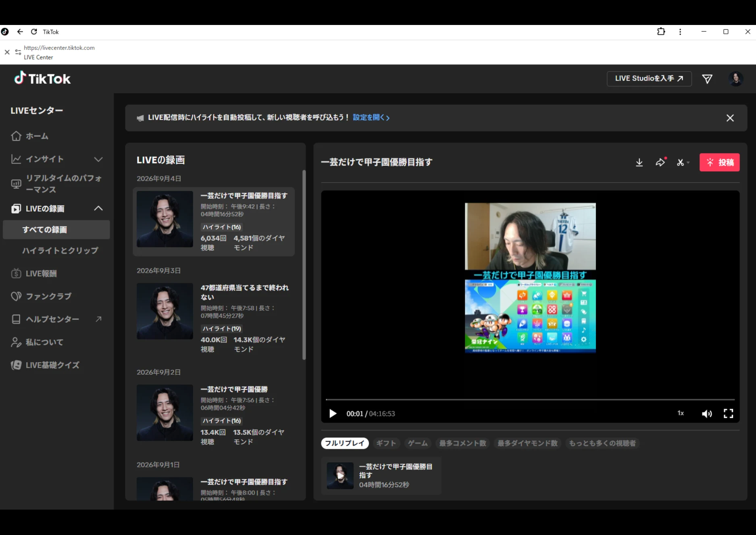Image resolution: width=756 pixels, height=535 pixels.
Task: Download the current LIVE recording
Action: [639, 162]
